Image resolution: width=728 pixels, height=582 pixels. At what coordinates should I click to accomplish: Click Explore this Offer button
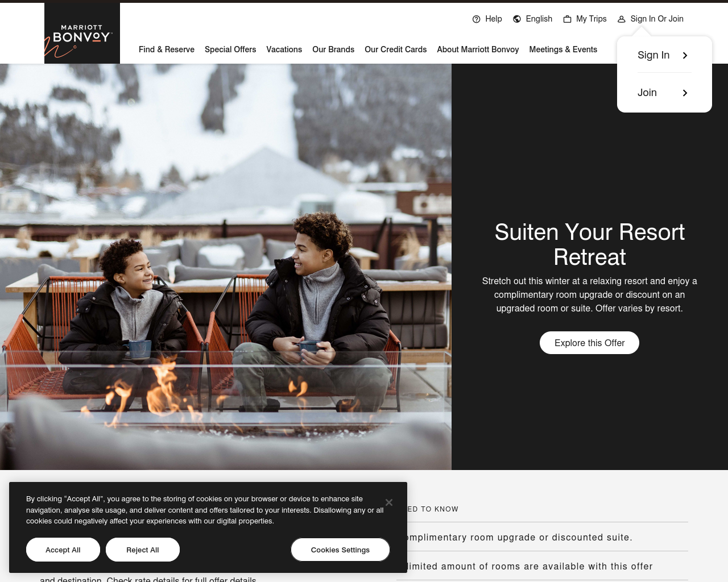[589, 343]
